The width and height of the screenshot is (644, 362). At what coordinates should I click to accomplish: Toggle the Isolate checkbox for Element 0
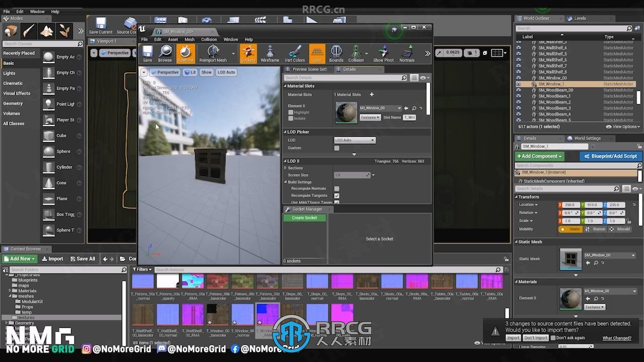tap(291, 118)
